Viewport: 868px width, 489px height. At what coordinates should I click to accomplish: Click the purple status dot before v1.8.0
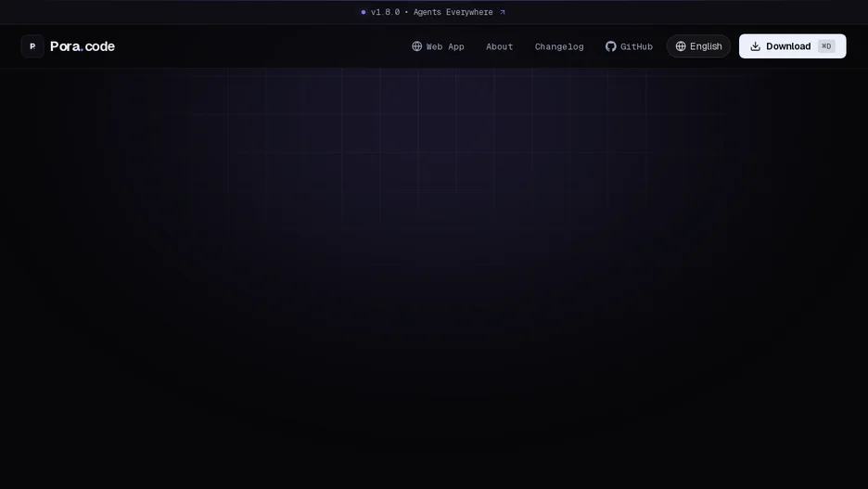pos(364,12)
